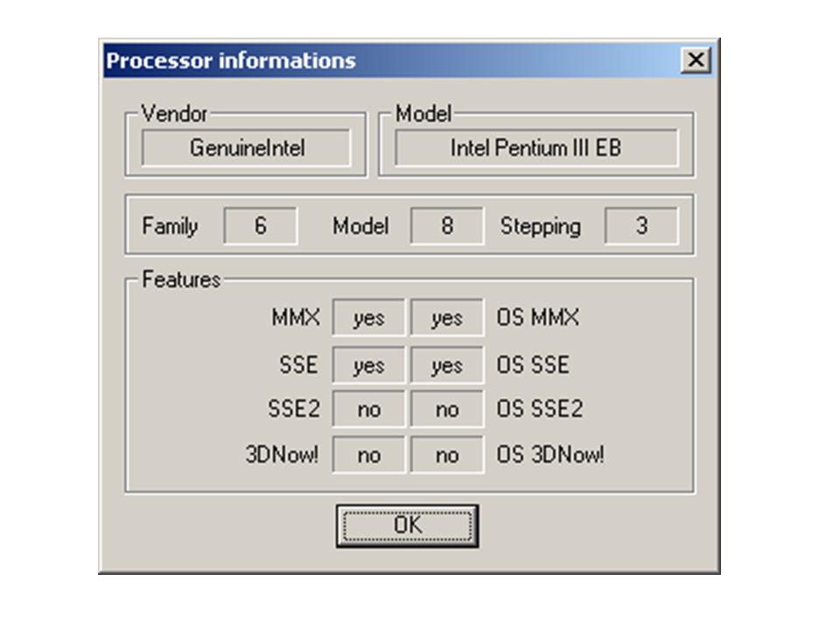
Task: Click the OS SSE2 label
Action: (x=540, y=409)
